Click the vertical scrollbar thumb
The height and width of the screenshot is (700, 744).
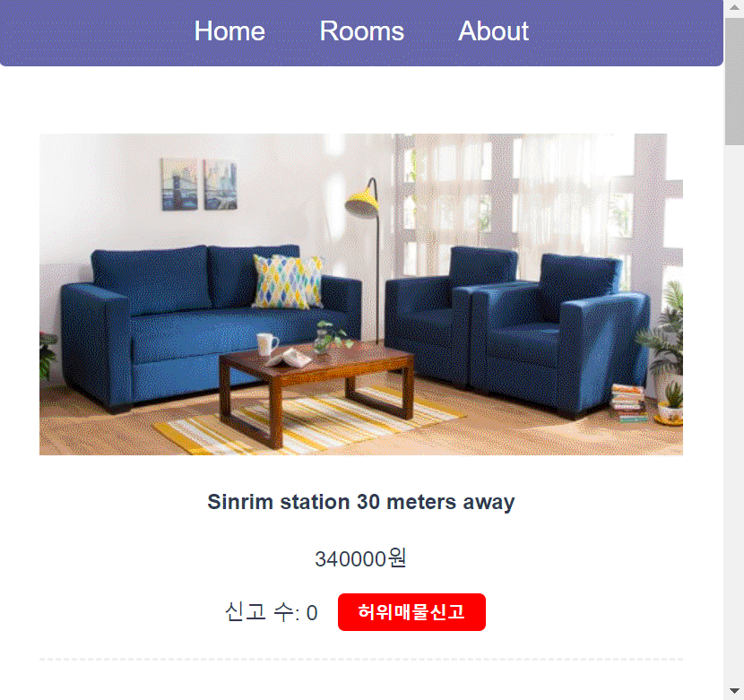tap(734, 81)
